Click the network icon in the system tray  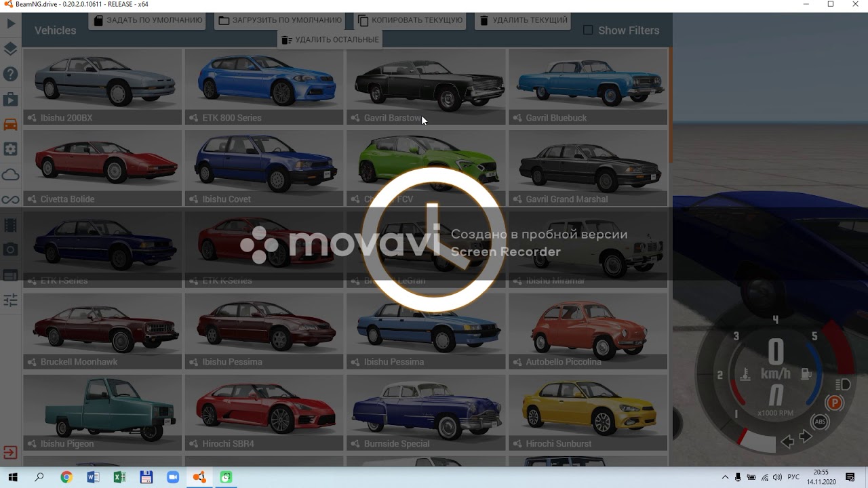[764, 477]
